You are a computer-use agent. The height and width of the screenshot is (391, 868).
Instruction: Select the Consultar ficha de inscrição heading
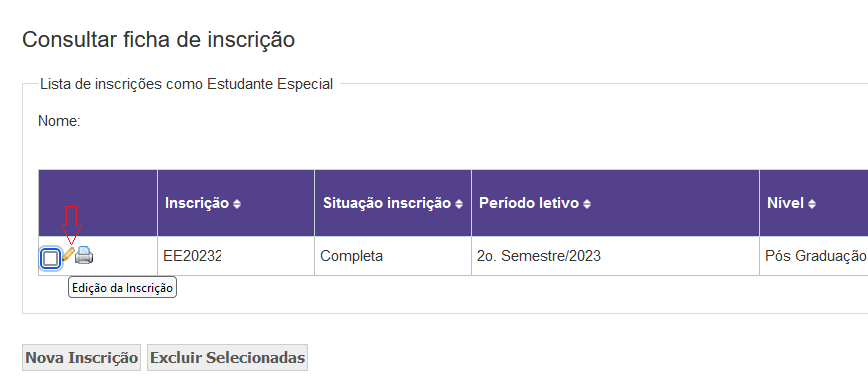[x=158, y=40]
